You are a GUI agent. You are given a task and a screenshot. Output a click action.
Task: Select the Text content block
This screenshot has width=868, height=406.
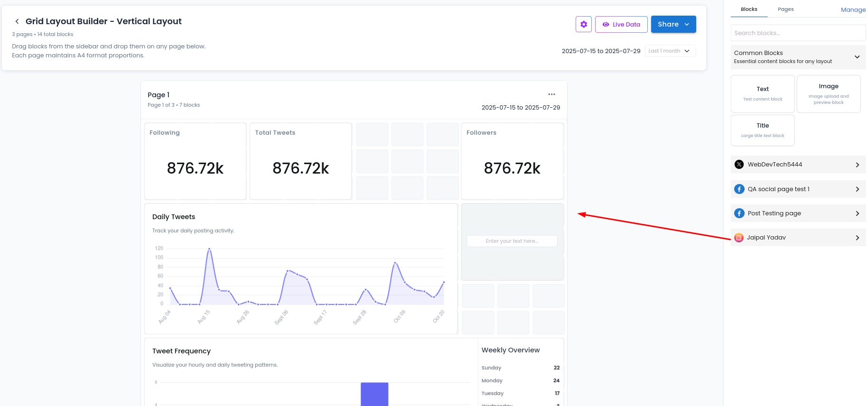763,93
